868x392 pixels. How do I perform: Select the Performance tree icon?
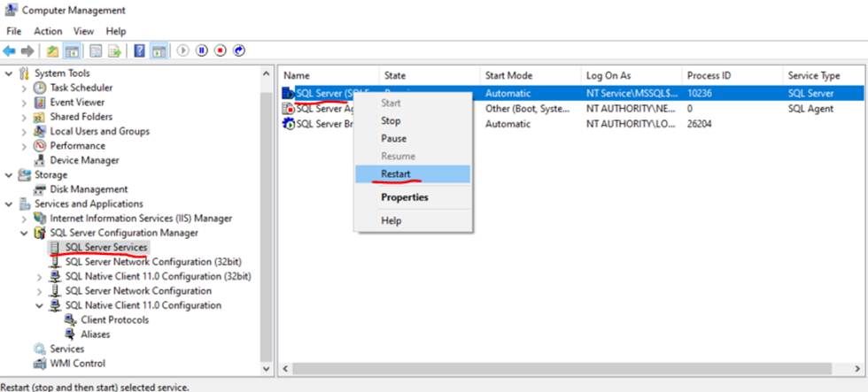(x=40, y=145)
